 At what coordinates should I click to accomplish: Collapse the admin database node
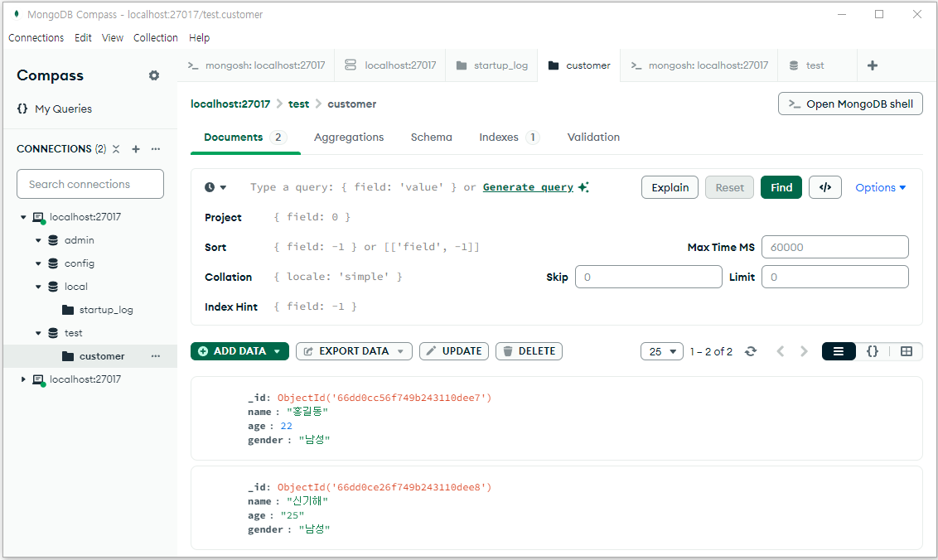point(38,240)
